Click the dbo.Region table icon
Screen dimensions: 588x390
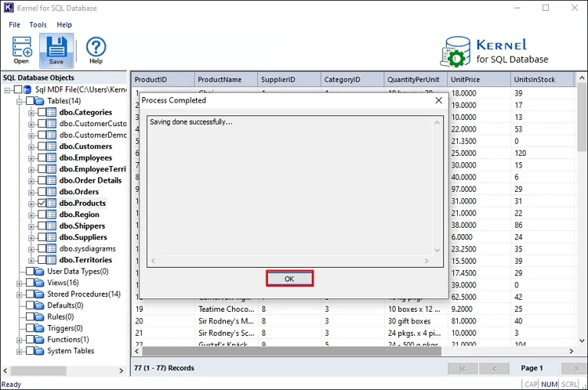pos(52,215)
